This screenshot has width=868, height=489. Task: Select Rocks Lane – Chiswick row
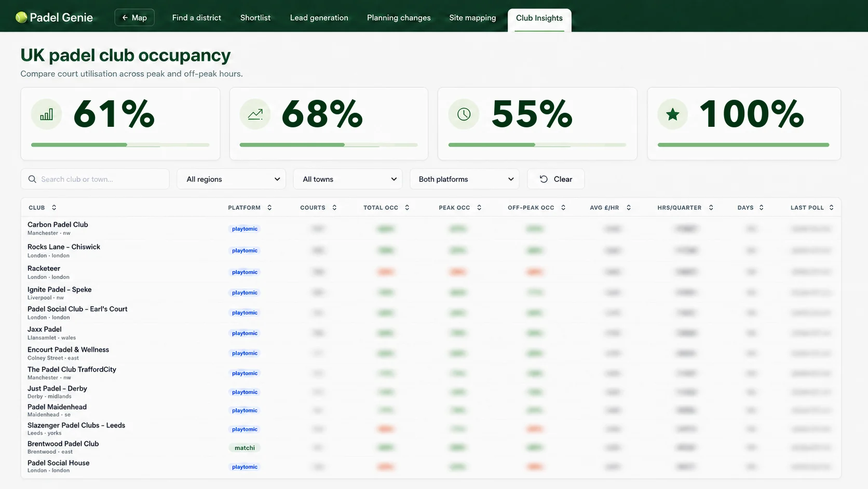click(431, 250)
